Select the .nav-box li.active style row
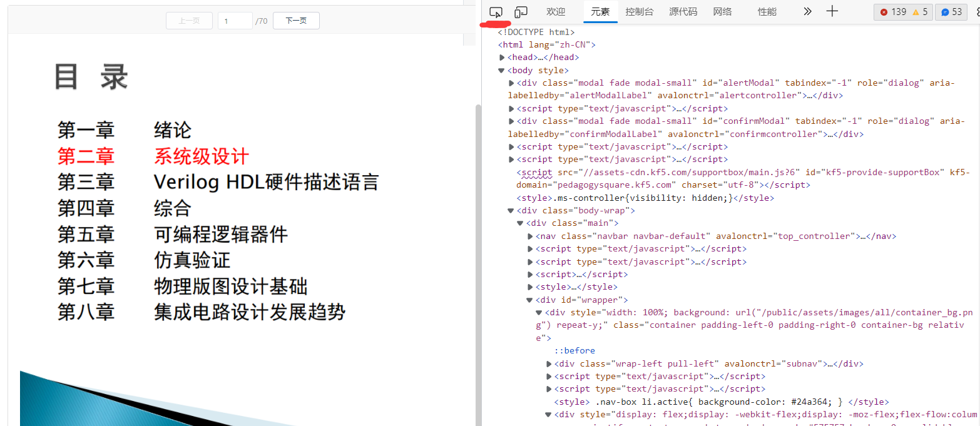Screen dimensions: 980x426 [722, 402]
